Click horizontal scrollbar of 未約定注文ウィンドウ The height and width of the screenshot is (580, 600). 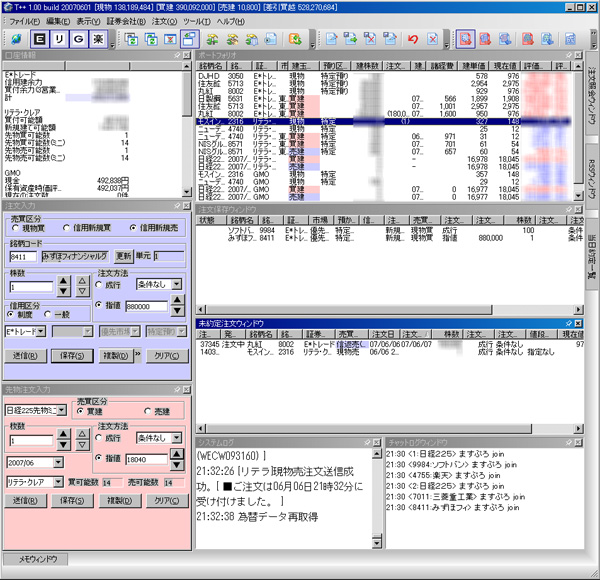point(390,428)
